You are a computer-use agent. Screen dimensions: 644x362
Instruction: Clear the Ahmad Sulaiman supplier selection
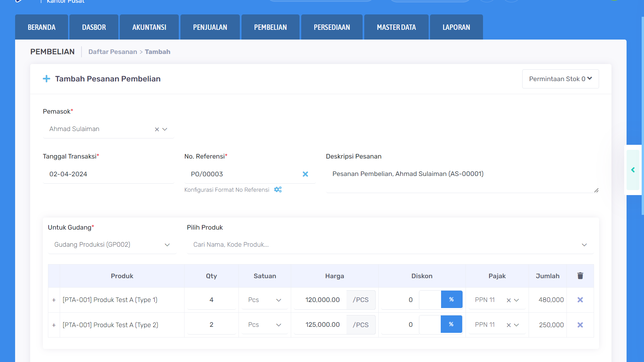click(x=157, y=129)
